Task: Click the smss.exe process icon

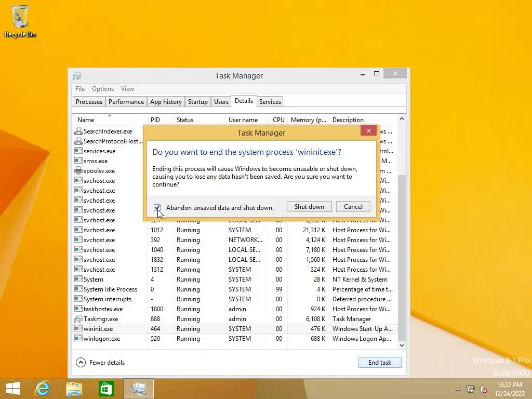Action: tap(78, 161)
